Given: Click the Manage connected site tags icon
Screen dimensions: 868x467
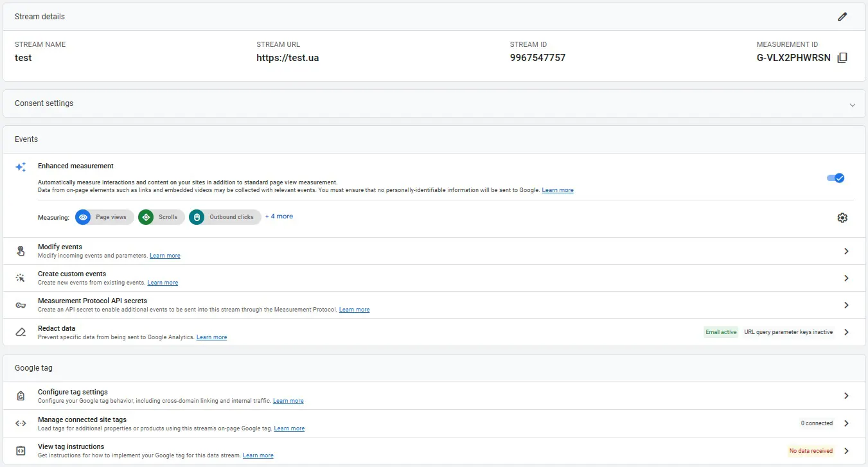Looking at the screenshot, I should click(21, 423).
